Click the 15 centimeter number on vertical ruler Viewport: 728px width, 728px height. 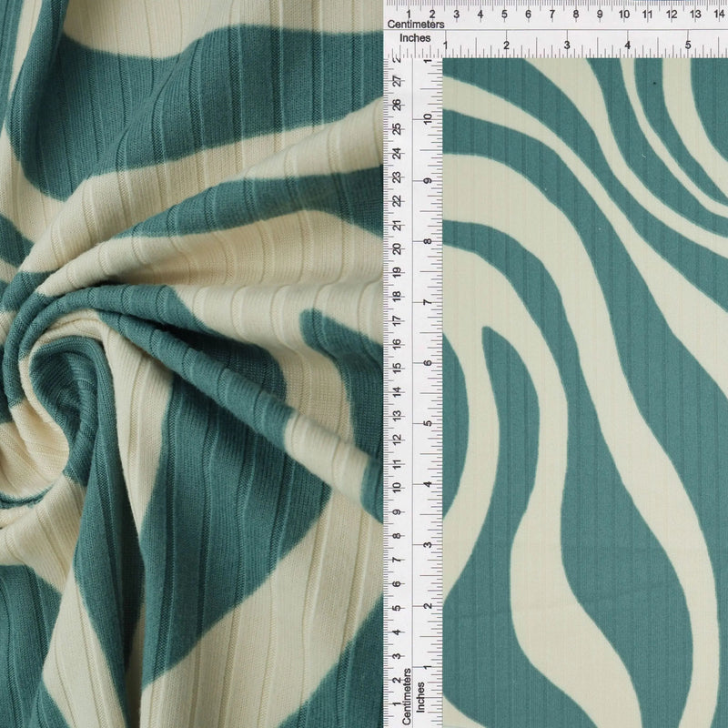pos(398,369)
